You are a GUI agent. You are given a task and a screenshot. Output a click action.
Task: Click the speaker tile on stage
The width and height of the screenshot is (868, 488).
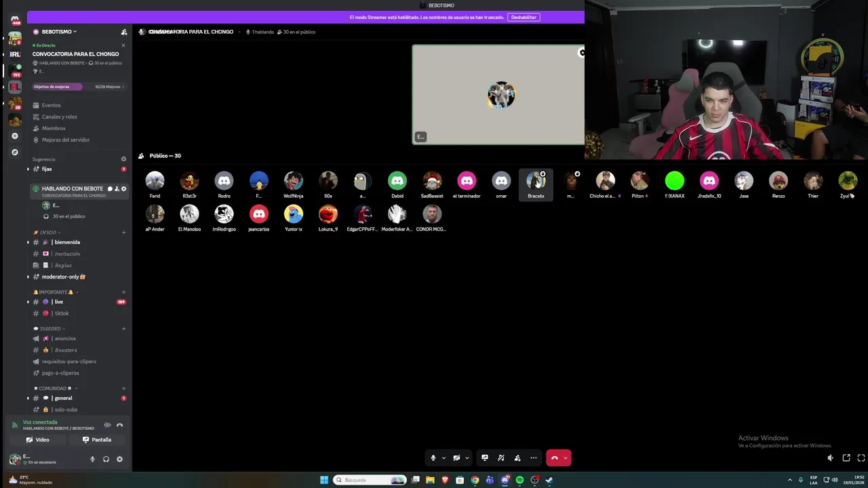[x=498, y=94]
